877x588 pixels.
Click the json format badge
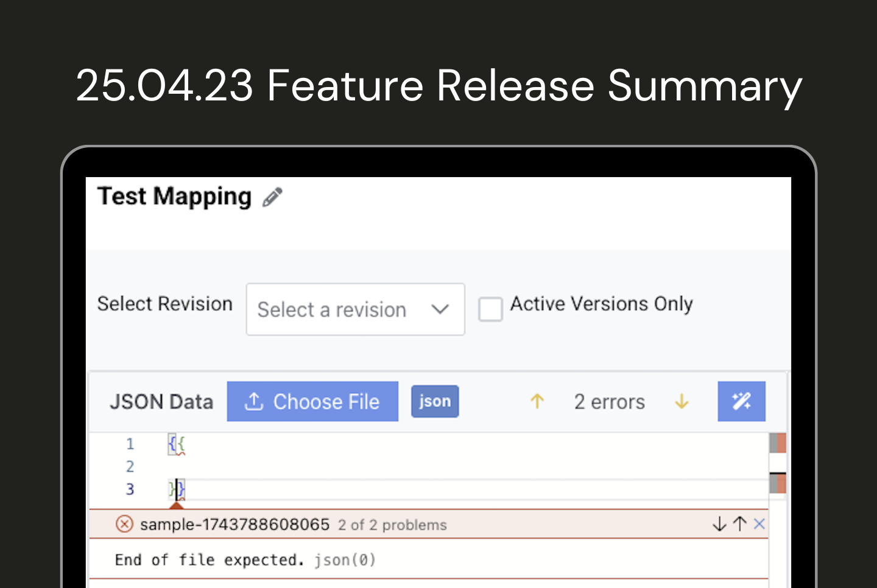tap(435, 402)
